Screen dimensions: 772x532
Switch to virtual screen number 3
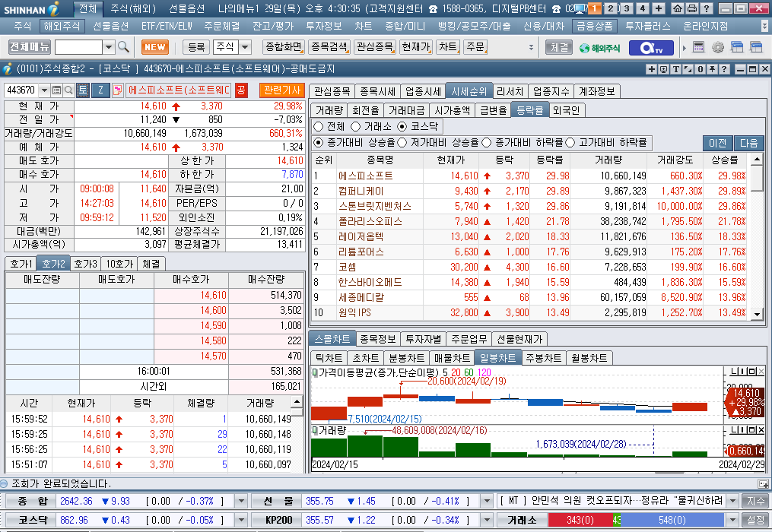tap(627, 8)
